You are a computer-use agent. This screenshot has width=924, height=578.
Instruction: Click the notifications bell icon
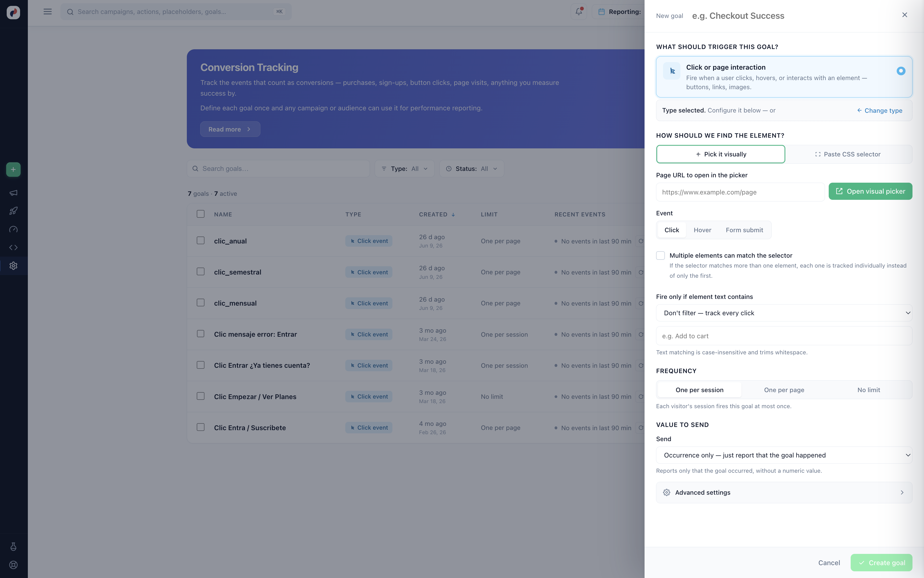click(579, 12)
